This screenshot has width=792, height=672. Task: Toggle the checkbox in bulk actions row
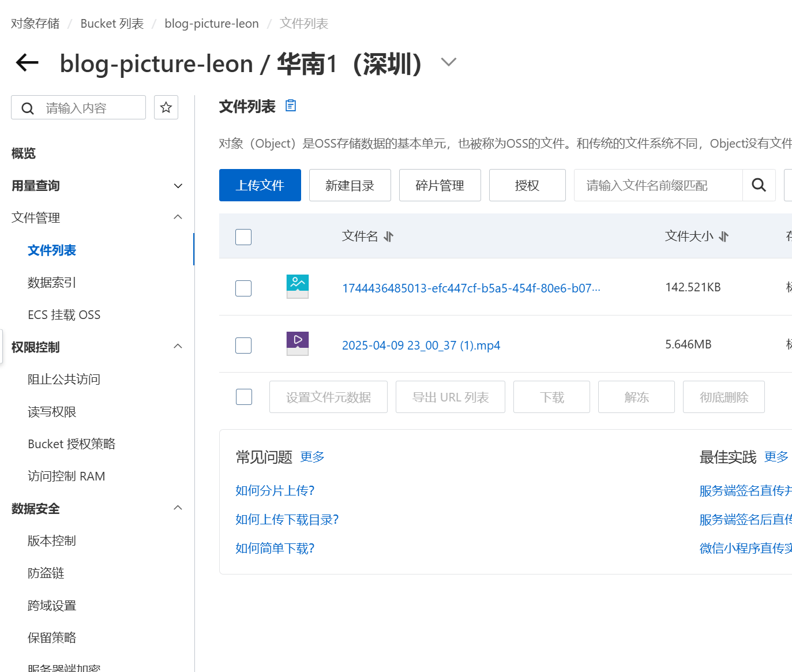244,397
